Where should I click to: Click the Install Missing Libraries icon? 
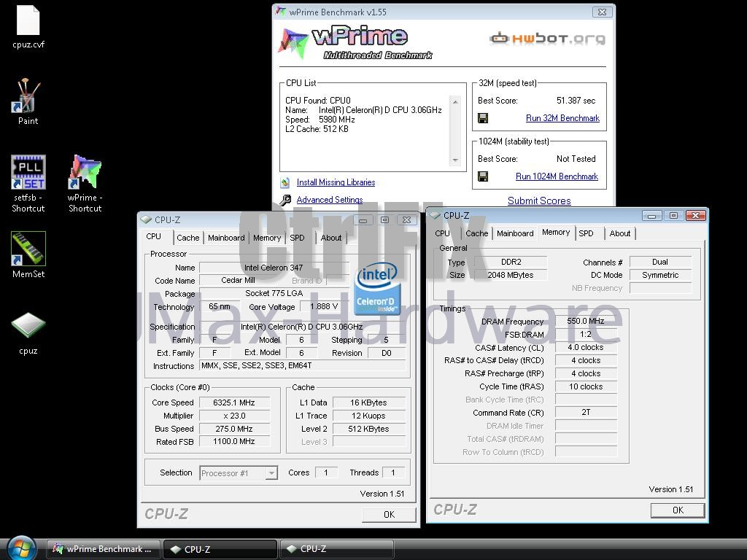tap(285, 182)
